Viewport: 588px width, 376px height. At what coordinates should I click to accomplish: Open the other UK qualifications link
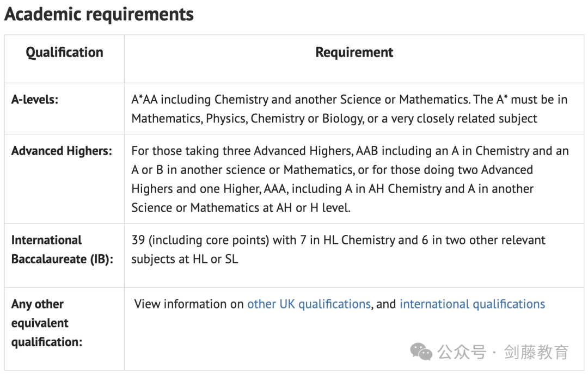click(309, 304)
